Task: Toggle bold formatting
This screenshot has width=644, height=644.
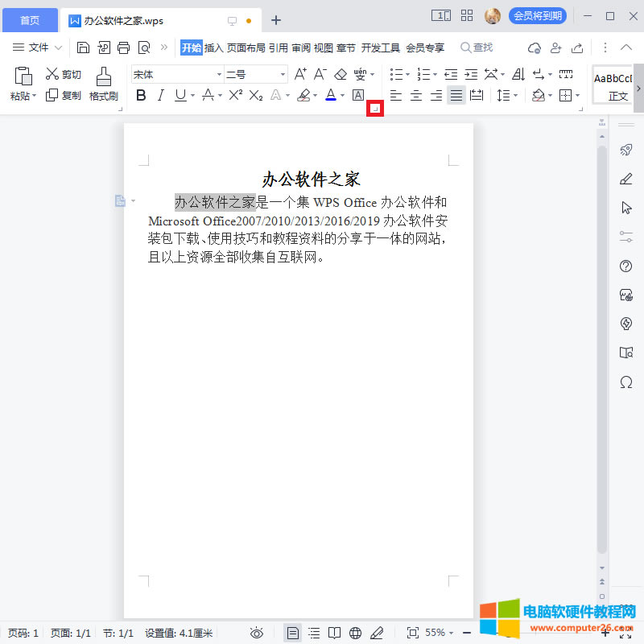Action: 141,95
